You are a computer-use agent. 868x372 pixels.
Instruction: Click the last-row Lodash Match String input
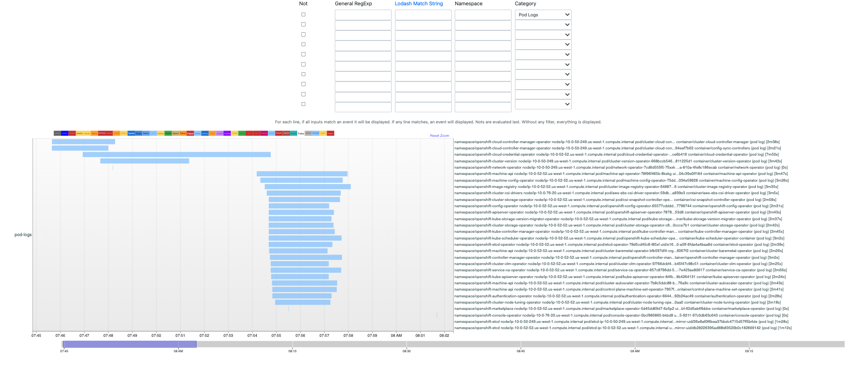(423, 107)
